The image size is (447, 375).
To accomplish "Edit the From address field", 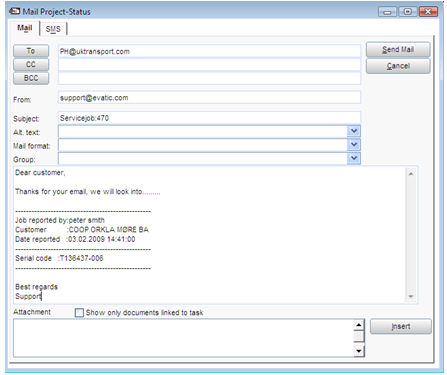I will (x=209, y=98).
